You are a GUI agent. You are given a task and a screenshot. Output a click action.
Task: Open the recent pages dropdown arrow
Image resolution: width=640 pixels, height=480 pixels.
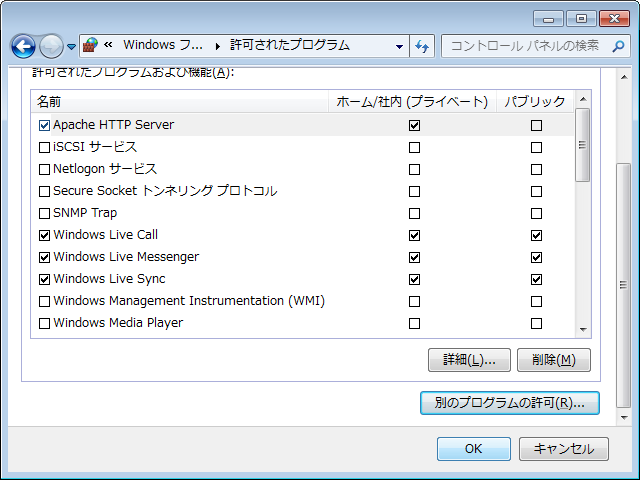[x=71, y=47]
